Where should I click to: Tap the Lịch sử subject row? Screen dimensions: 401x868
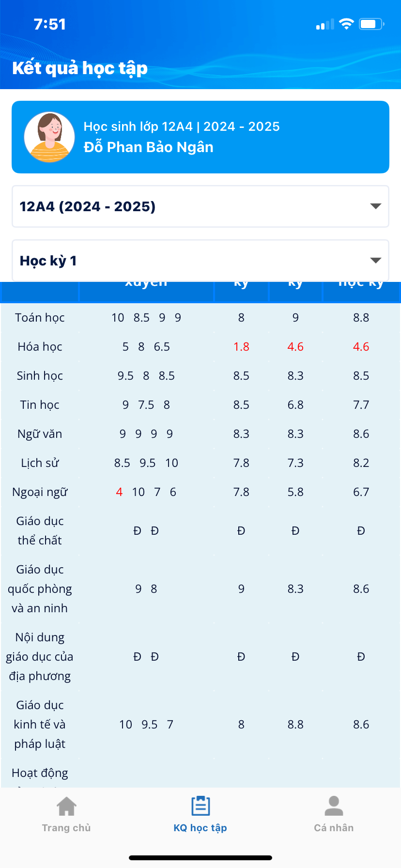[40, 463]
